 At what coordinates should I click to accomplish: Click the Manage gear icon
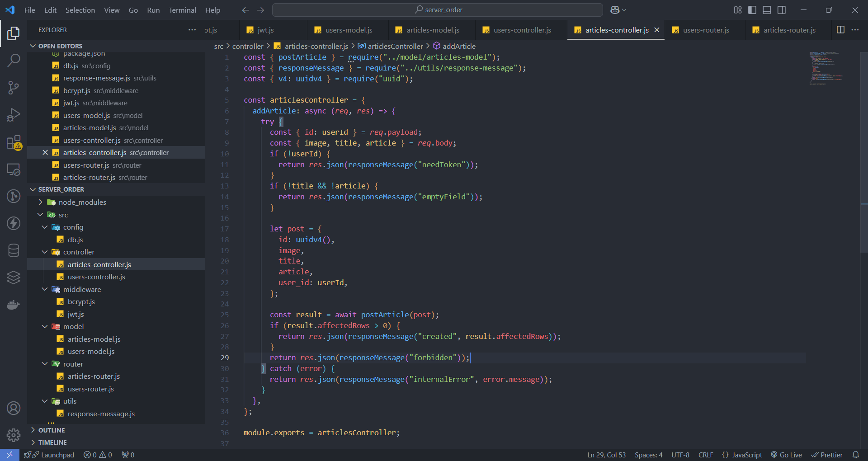click(x=14, y=435)
